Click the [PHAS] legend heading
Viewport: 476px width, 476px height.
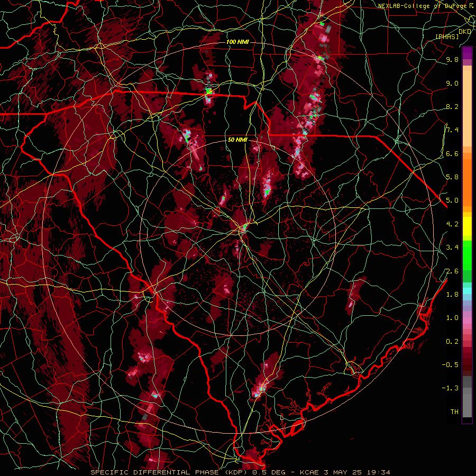pyautogui.click(x=447, y=36)
